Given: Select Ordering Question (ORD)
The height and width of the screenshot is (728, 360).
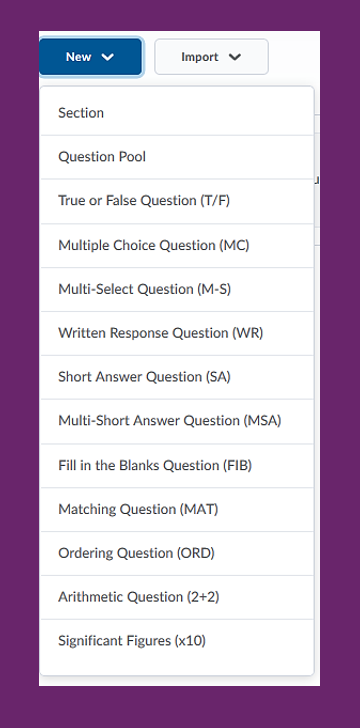Looking at the screenshot, I should 177,553.
